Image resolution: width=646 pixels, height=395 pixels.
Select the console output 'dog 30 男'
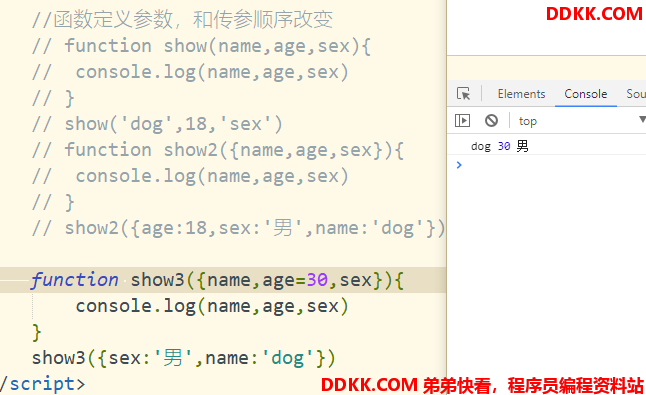pos(499,146)
